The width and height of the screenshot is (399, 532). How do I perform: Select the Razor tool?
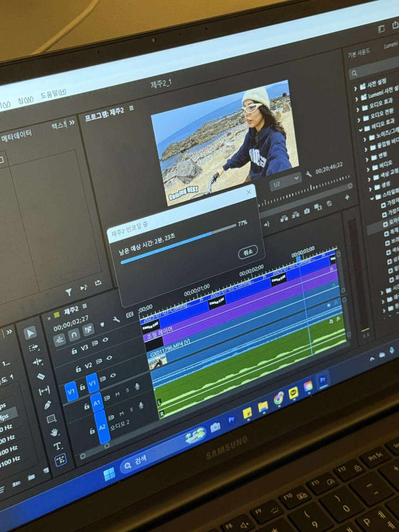click(x=41, y=376)
